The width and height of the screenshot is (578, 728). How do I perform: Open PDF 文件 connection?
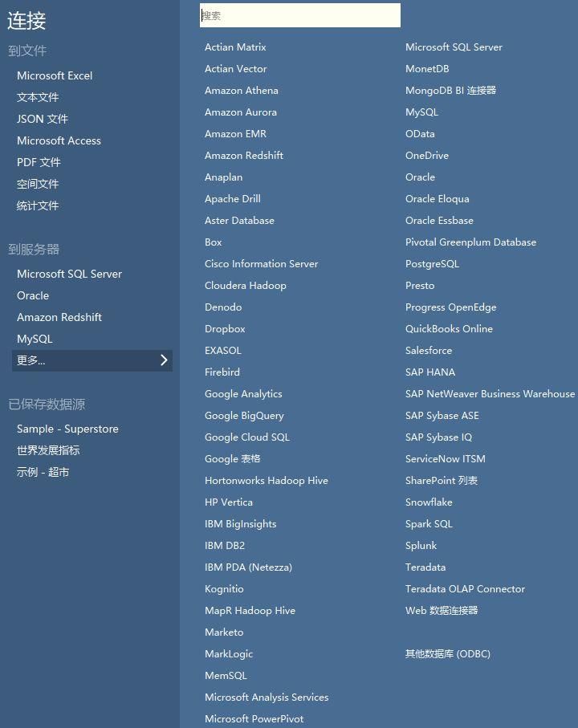pyautogui.click(x=39, y=162)
